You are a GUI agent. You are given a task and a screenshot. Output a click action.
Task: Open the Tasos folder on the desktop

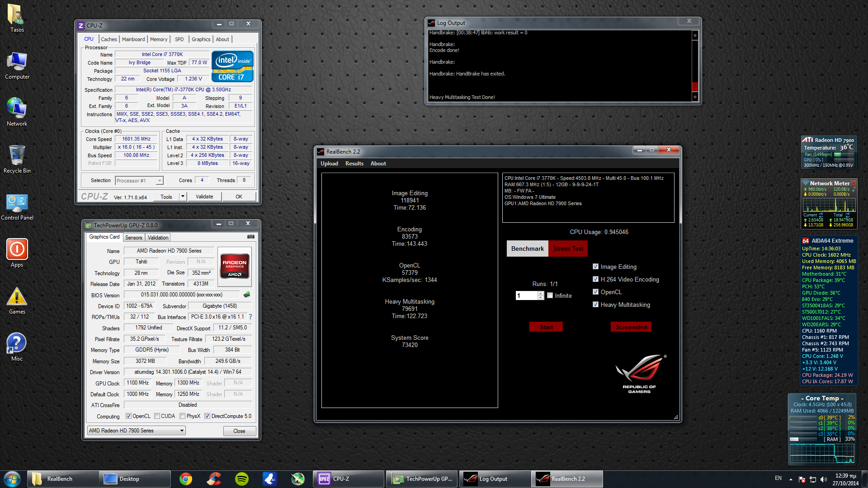[x=17, y=18]
